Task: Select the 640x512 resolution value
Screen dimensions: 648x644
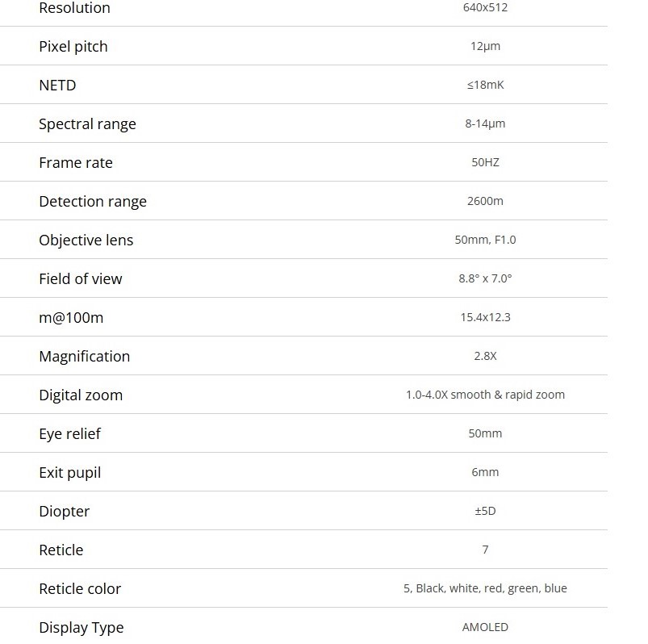Action: pos(485,7)
